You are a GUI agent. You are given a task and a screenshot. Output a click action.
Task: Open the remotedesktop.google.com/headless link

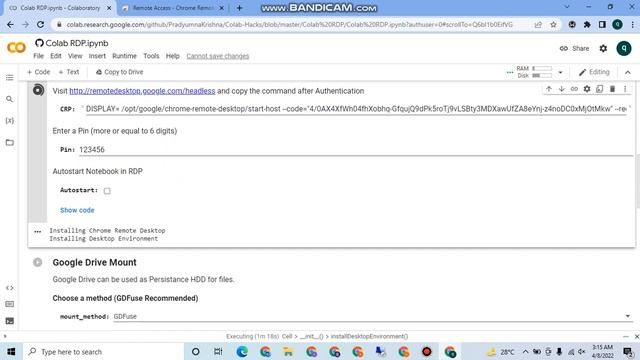pos(142,91)
